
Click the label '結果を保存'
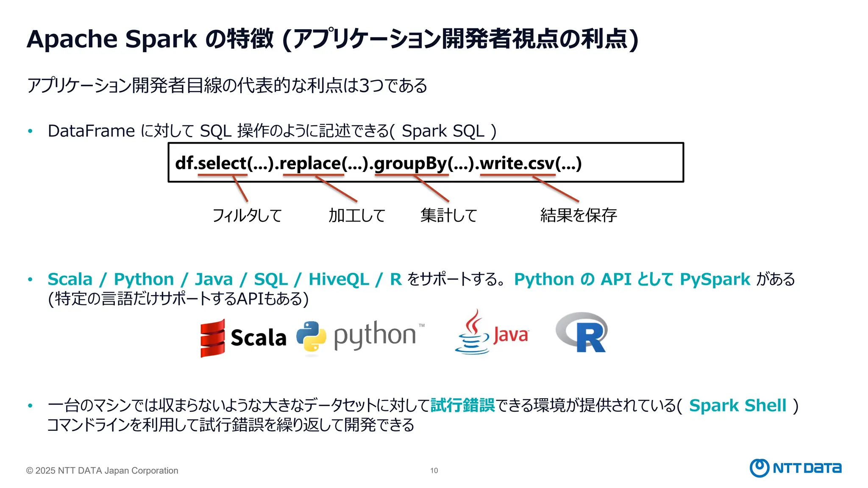579,215
